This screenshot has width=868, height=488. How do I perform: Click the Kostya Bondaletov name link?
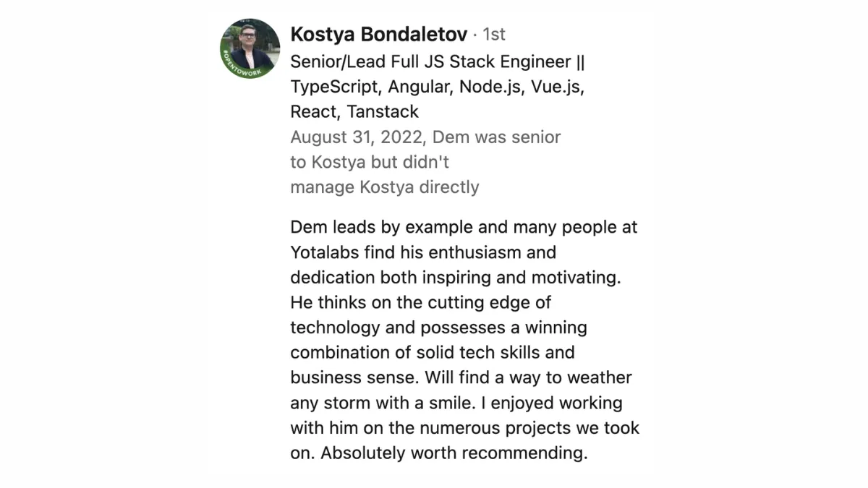point(378,34)
